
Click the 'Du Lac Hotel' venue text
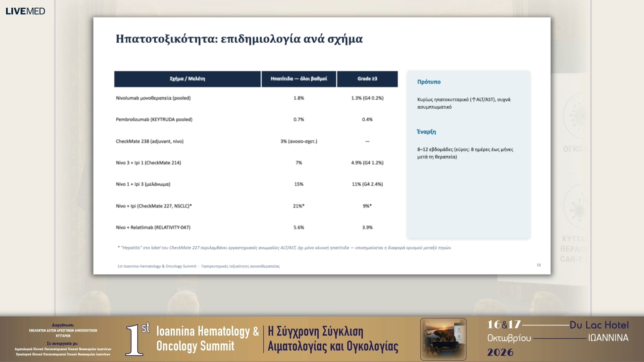pos(599,325)
